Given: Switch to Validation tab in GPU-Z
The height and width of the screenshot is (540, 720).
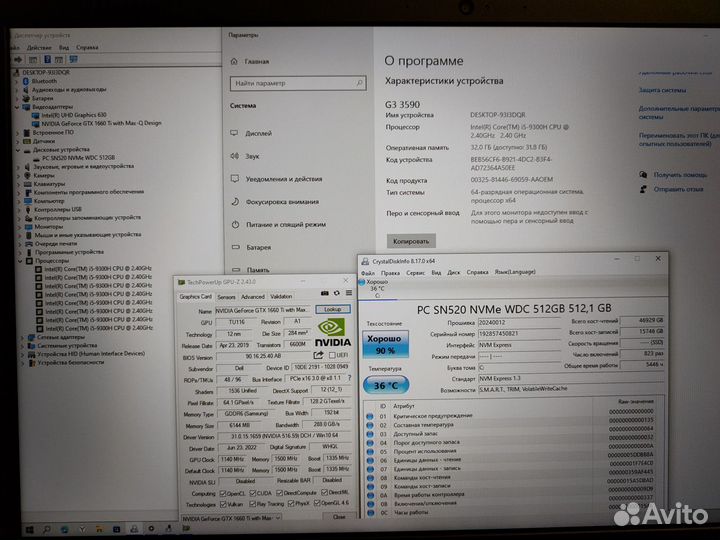Looking at the screenshot, I should pos(281,296).
